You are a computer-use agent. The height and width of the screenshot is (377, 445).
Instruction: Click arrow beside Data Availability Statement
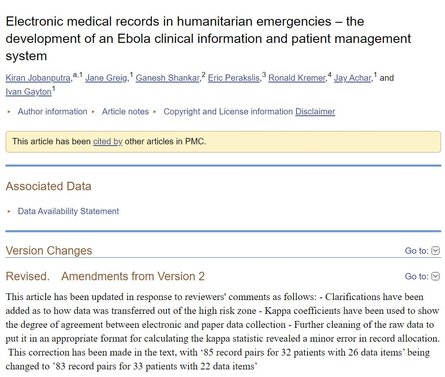[x=9, y=211]
